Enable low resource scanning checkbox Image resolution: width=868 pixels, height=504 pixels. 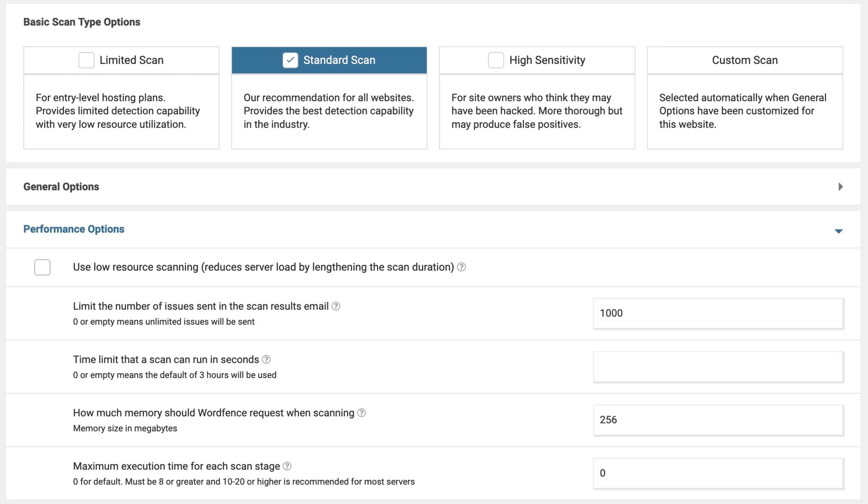click(42, 266)
